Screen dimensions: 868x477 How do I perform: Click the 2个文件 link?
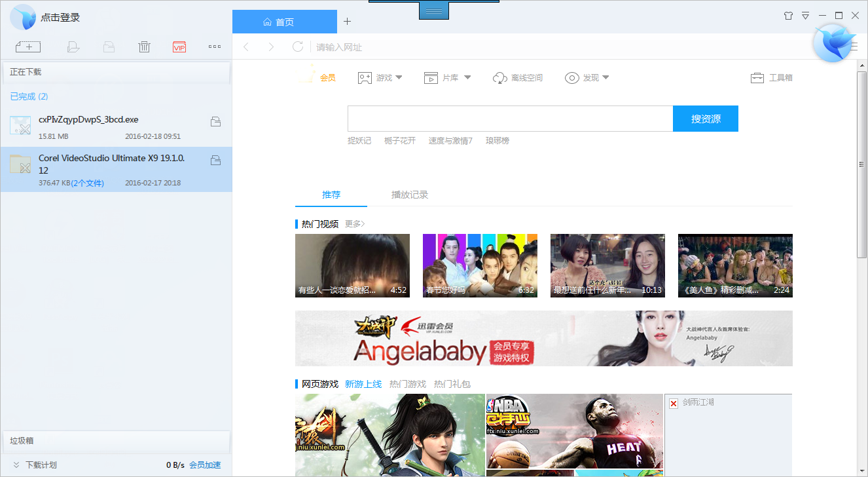point(88,183)
